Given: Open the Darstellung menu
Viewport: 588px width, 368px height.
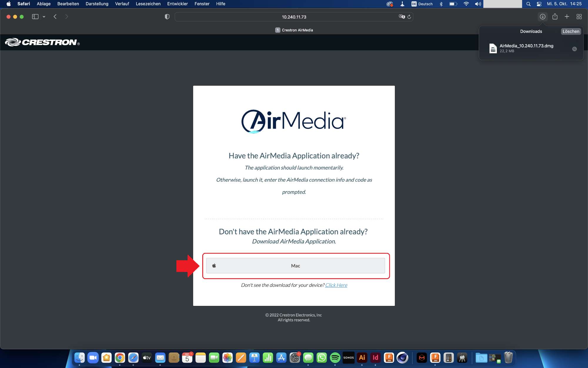Looking at the screenshot, I should coord(97,4).
